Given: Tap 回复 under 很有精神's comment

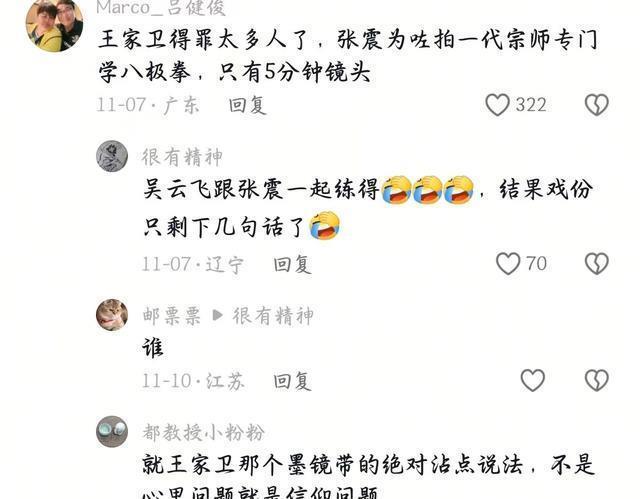Looking at the screenshot, I should tap(292, 264).
